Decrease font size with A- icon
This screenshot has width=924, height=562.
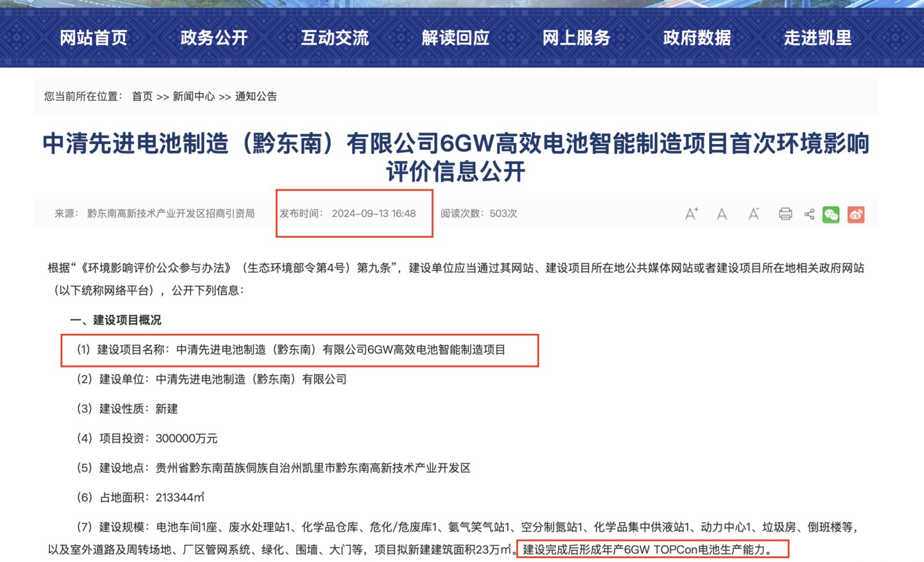click(754, 214)
